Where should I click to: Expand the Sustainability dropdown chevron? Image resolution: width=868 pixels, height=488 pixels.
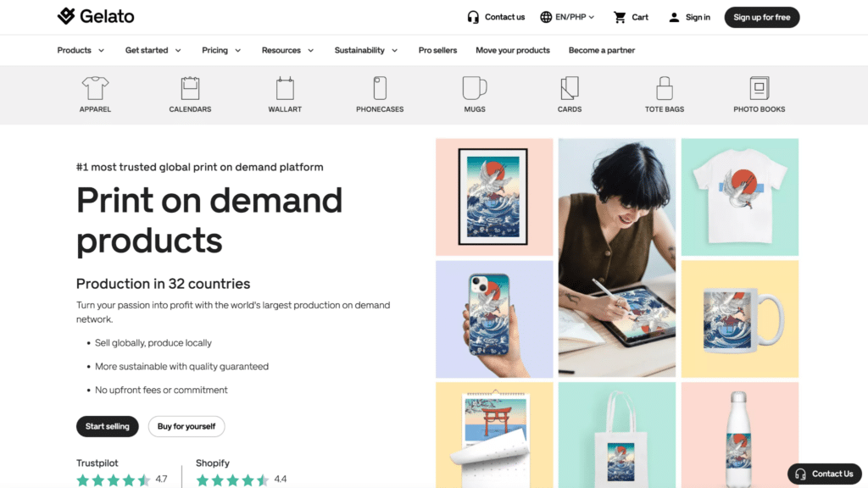395,50
